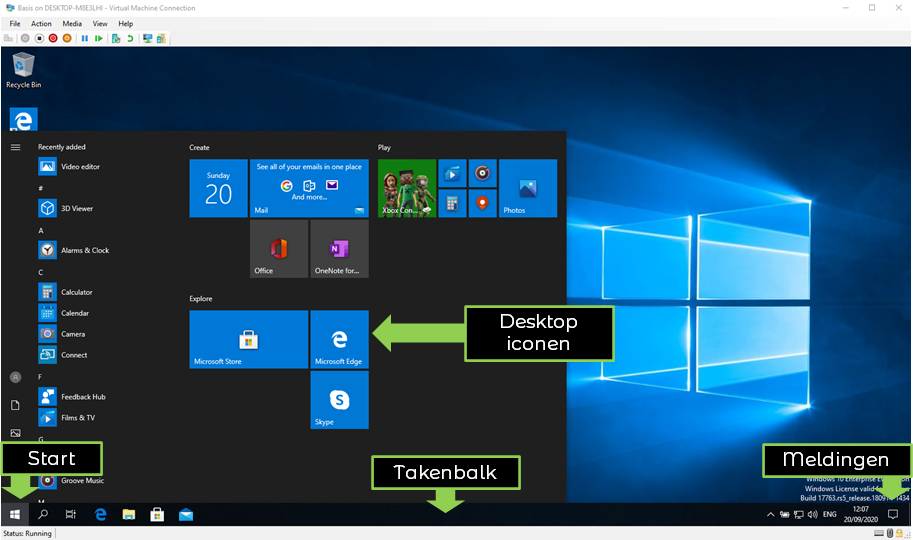The height and width of the screenshot is (540, 913).
Task: Open File Explorer from the taskbar
Action: click(129, 514)
